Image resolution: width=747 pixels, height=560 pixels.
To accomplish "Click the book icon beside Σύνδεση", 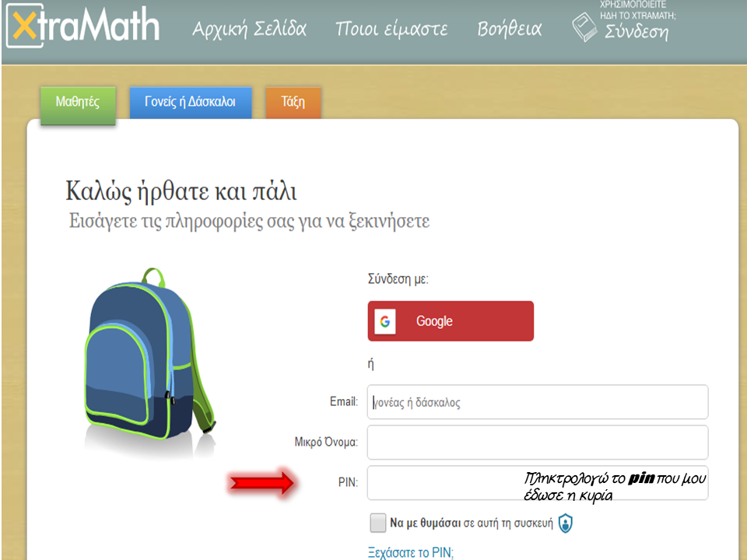I will point(584,27).
